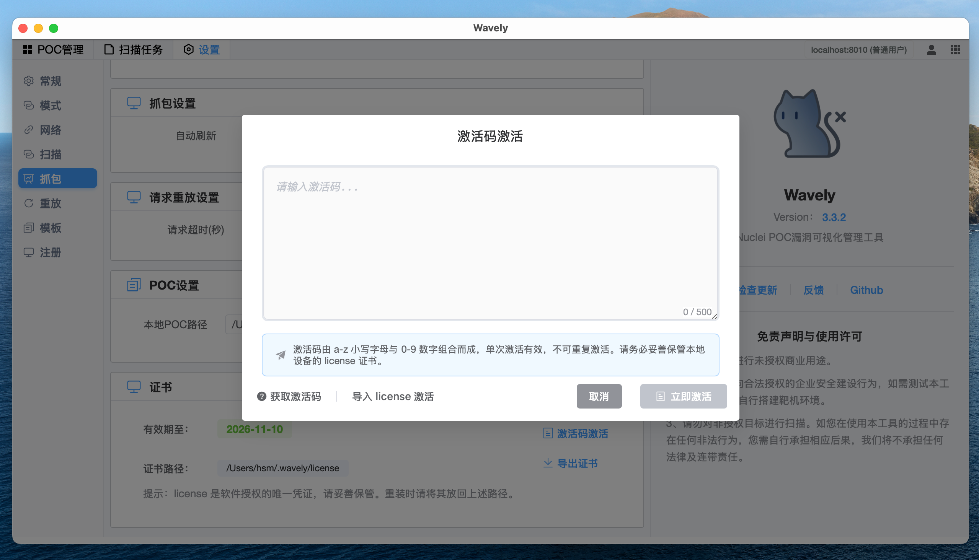979x560 pixels.
Task: Click the 模板 document icon
Action: click(x=29, y=228)
